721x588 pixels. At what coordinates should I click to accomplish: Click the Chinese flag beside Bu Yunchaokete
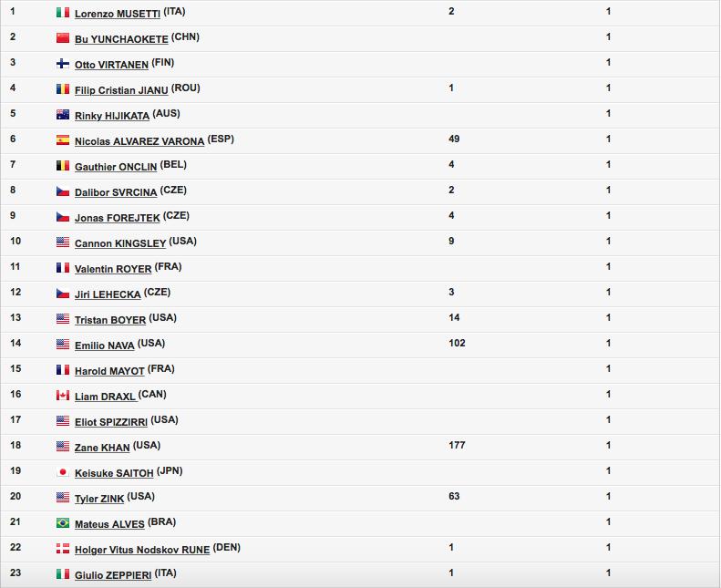tap(63, 37)
